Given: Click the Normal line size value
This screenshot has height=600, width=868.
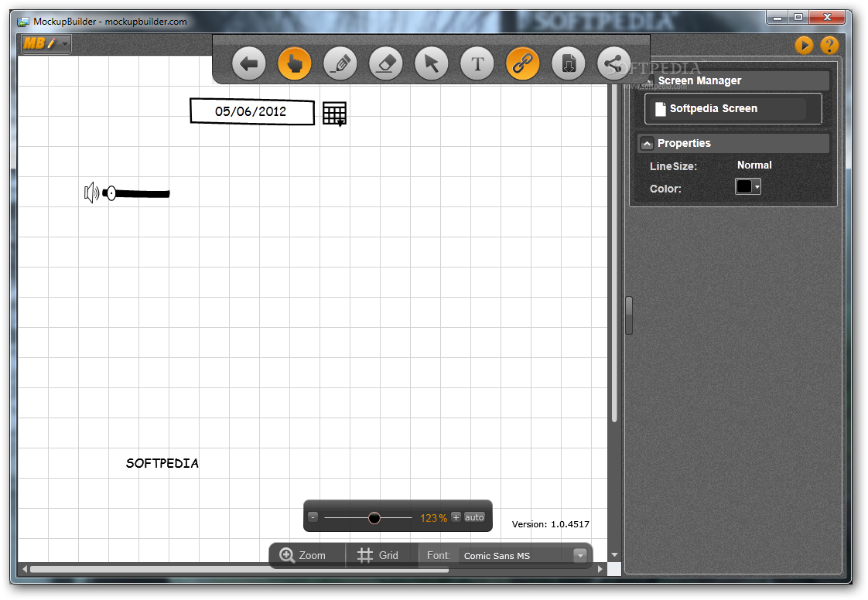Looking at the screenshot, I should (754, 165).
